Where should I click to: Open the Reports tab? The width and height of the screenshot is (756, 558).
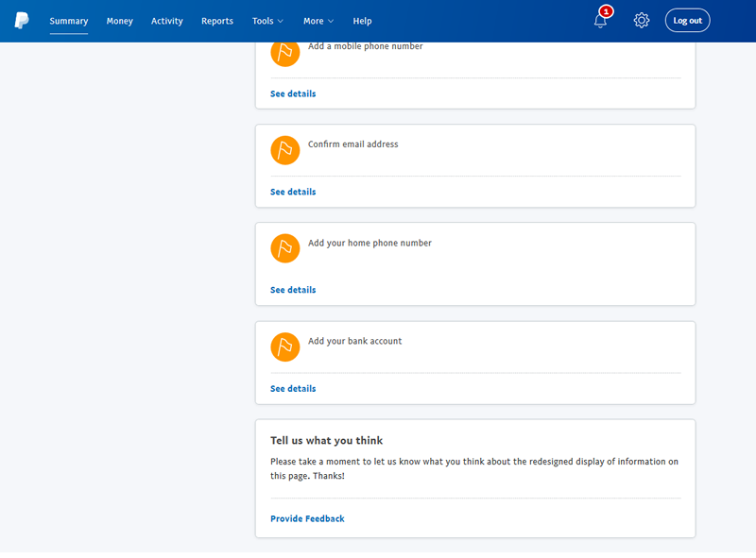217,21
